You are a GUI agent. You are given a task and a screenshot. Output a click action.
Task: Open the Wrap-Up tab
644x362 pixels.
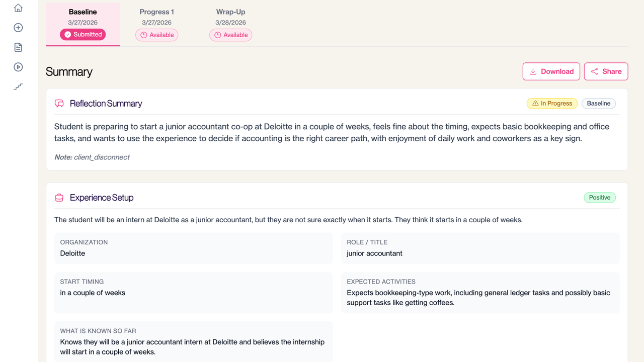[230, 24]
